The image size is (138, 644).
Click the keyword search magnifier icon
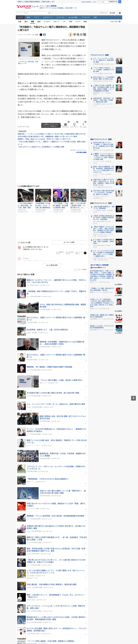pos(49,13)
